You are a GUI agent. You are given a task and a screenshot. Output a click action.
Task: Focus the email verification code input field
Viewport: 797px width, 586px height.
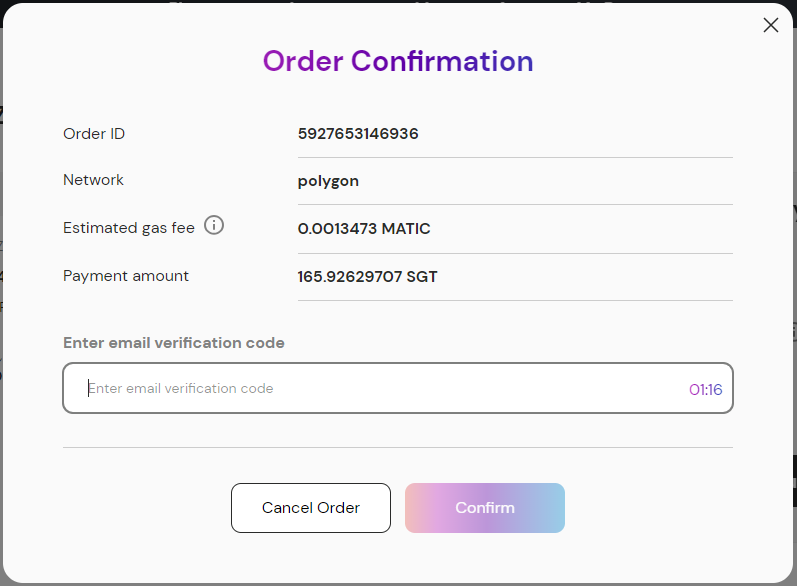pos(380,388)
